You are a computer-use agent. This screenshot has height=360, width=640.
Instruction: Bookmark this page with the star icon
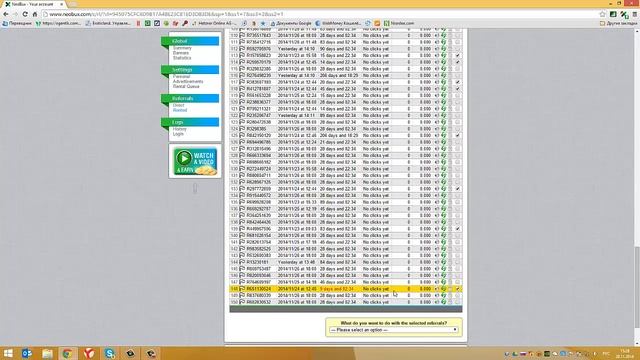[602, 14]
